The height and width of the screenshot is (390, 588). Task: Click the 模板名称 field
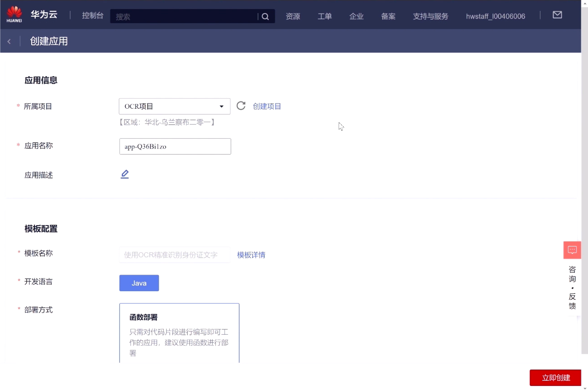[x=175, y=255]
